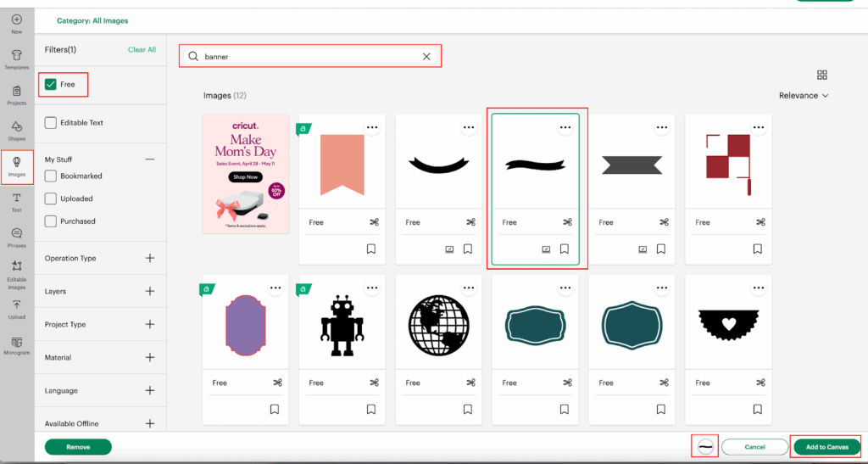
Task: Switch to grid view layout icon
Action: click(x=821, y=75)
